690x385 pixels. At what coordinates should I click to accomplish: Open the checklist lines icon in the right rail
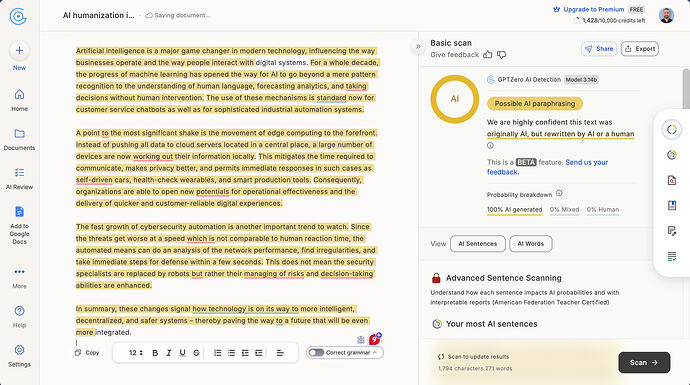(672, 257)
